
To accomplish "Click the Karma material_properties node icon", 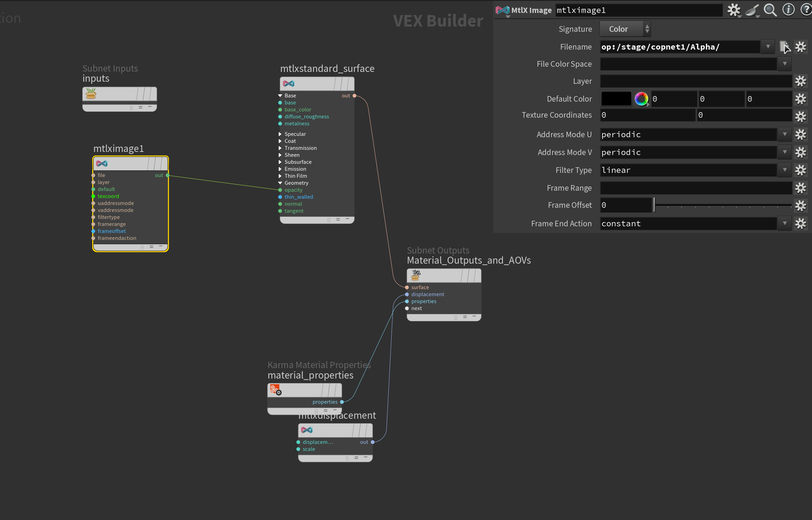I will 276,390.
